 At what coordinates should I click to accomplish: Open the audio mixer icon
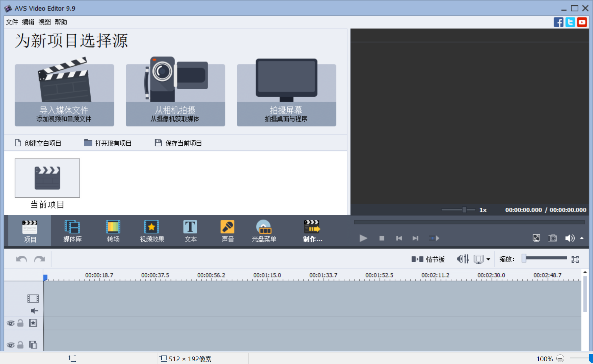(463, 259)
